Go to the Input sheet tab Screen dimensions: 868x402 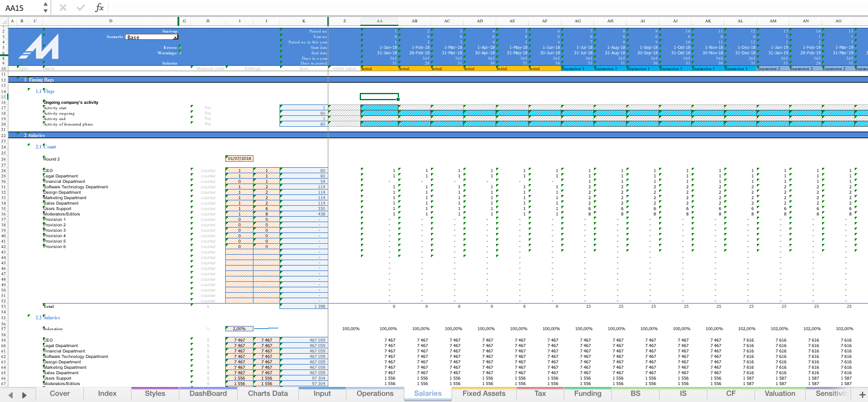coord(322,394)
